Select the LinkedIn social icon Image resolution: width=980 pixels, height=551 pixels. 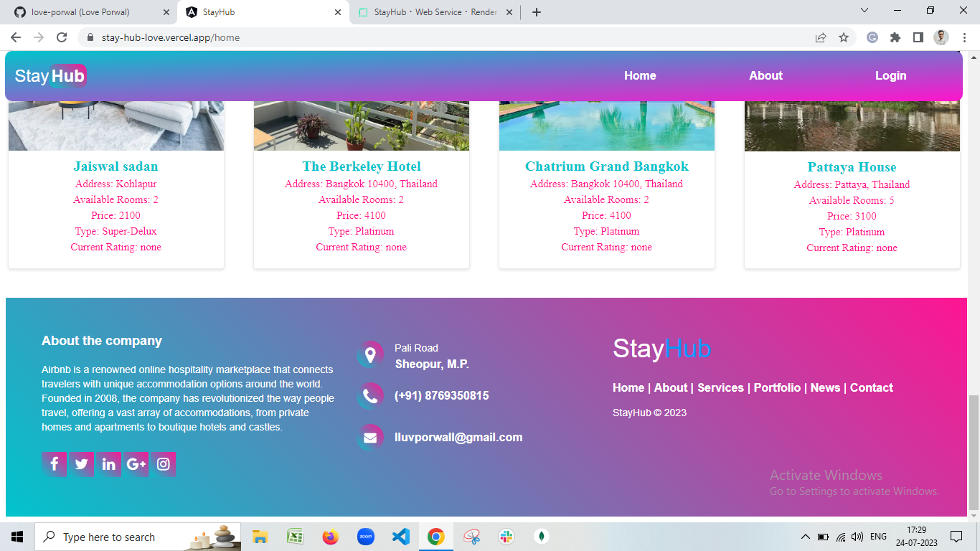[109, 464]
